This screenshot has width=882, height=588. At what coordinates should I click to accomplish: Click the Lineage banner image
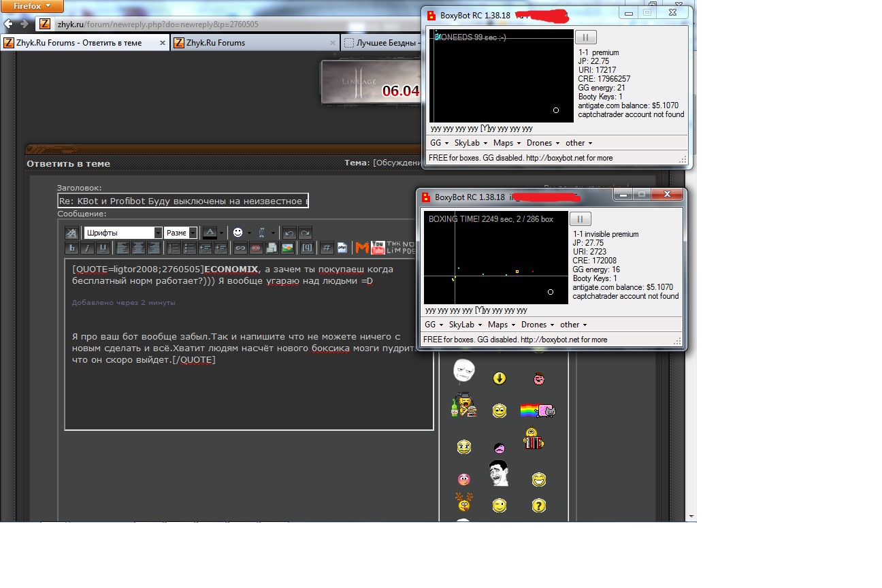pos(371,82)
